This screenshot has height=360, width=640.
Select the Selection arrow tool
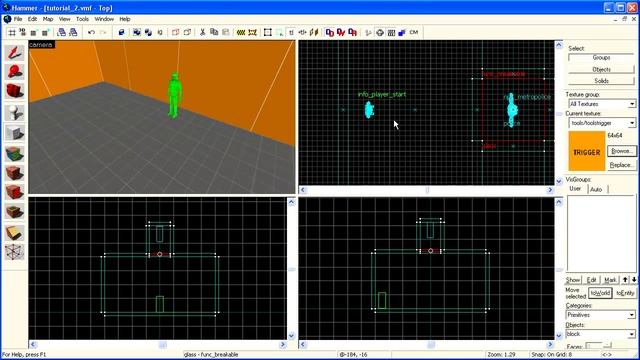pos(15,52)
